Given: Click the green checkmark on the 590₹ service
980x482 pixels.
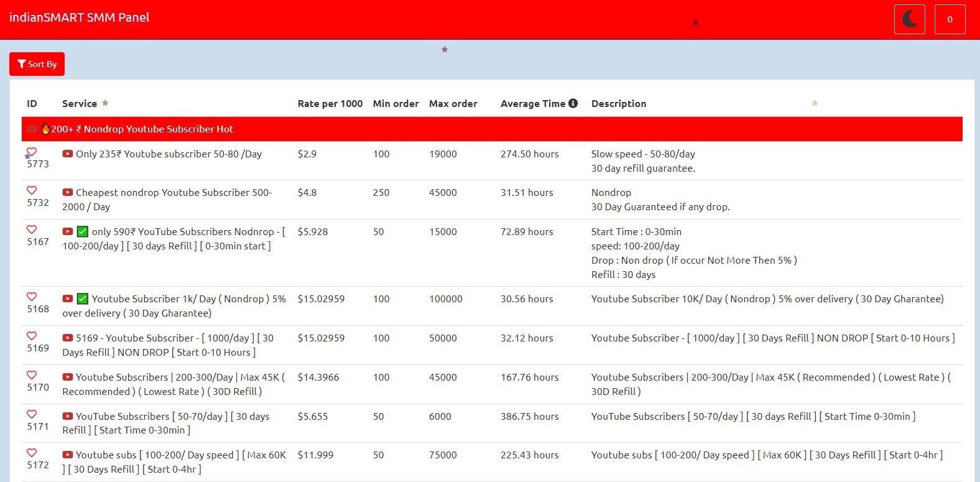Looking at the screenshot, I should click(82, 232).
